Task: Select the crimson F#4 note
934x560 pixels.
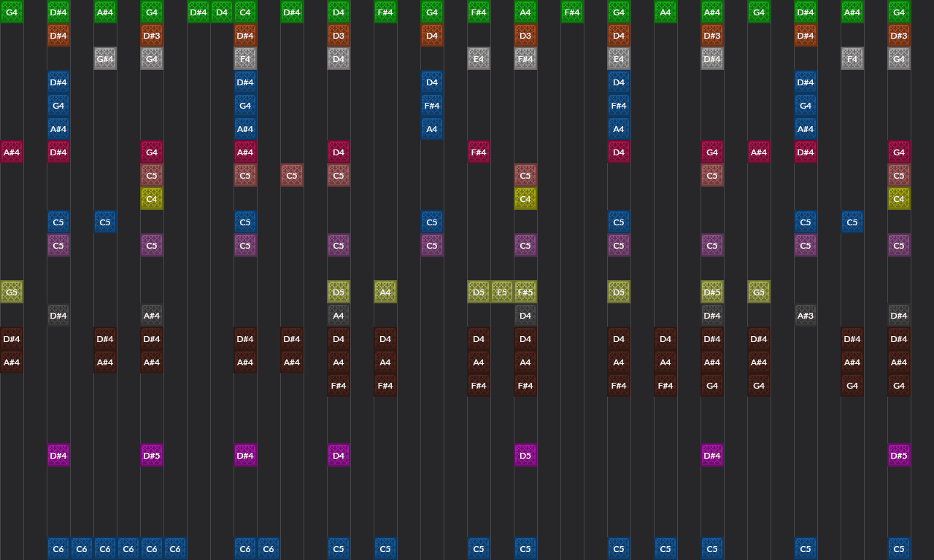Action: click(x=479, y=152)
